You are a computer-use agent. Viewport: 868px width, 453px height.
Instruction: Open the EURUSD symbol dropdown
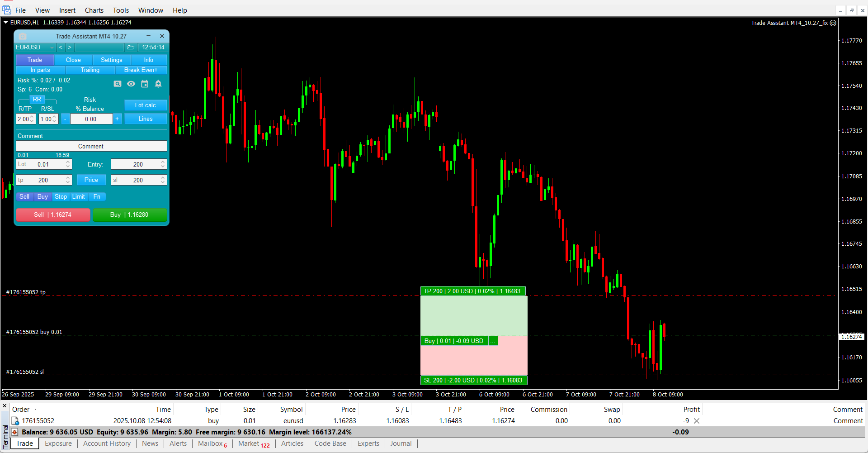click(35, 48)
